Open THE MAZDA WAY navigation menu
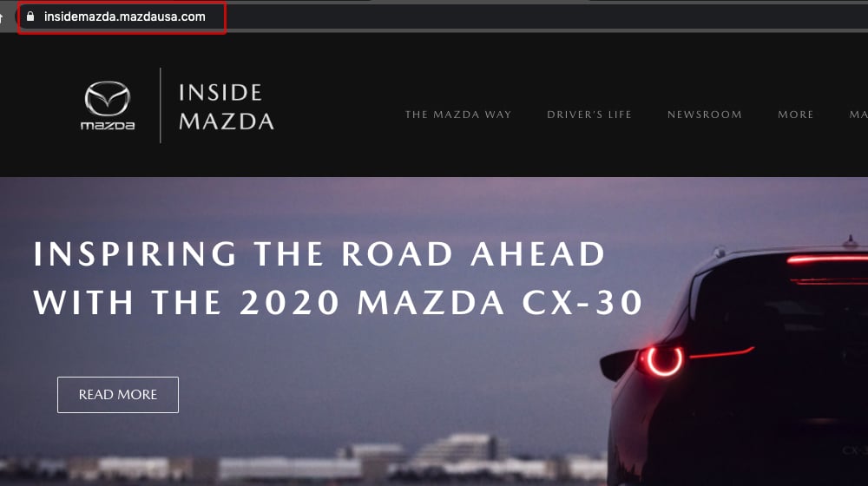The image size is (868, 486). [x=458, y=115]
